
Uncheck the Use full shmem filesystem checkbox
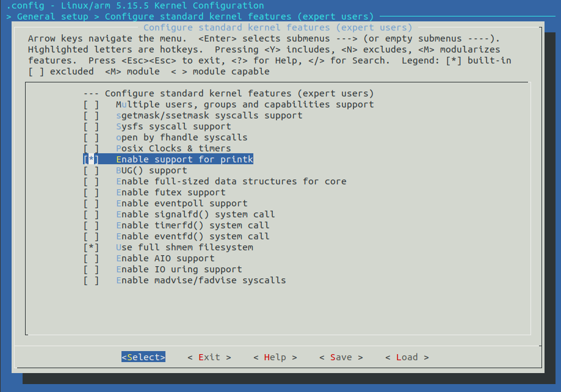pos(91,247)
